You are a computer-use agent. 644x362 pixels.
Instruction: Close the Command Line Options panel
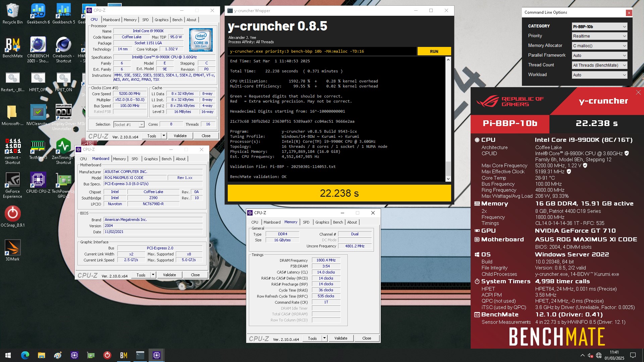(629, 13)
